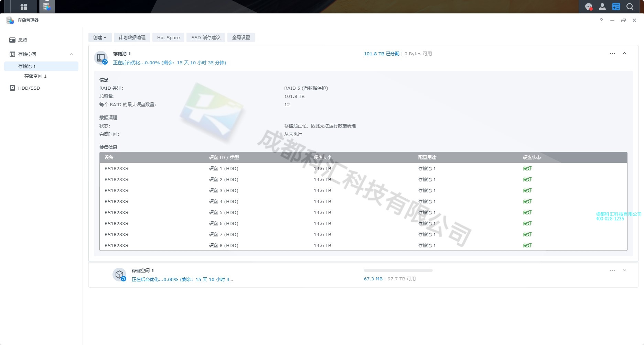Click 存储池 1 usage in 硬盘 2 row
The width and height of the screenshot is (644, 345).
[x=427, y=179]
